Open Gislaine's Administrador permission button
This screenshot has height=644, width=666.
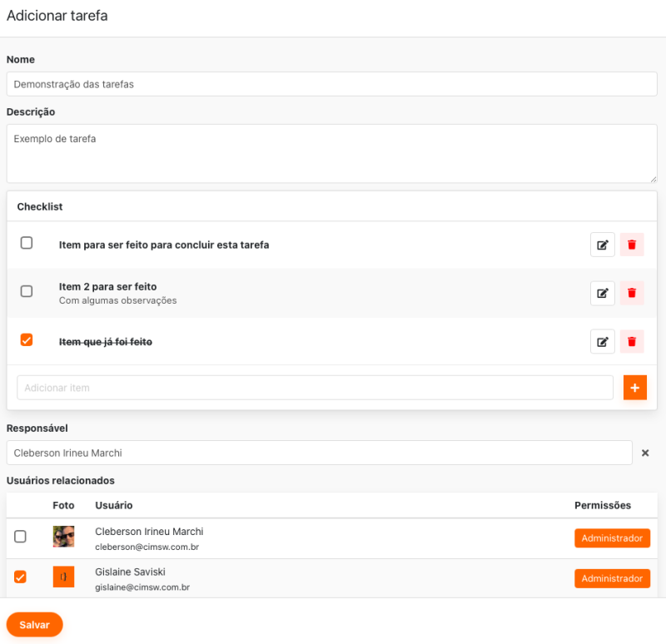click(x=612, y=578)
